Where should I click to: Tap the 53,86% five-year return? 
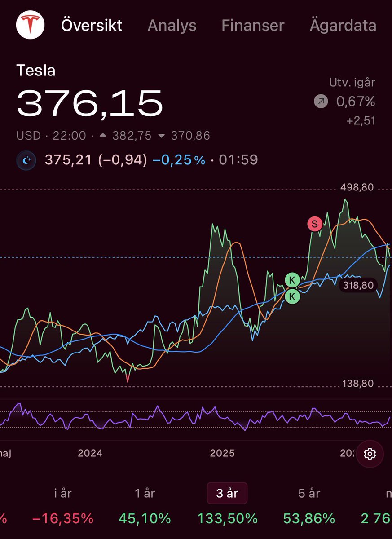(309, 519)
